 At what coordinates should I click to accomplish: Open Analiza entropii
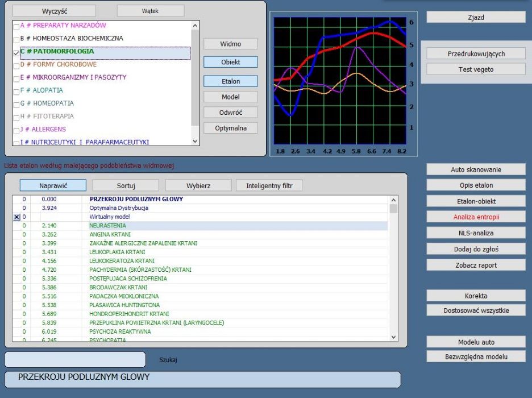(x=476, y=217)
